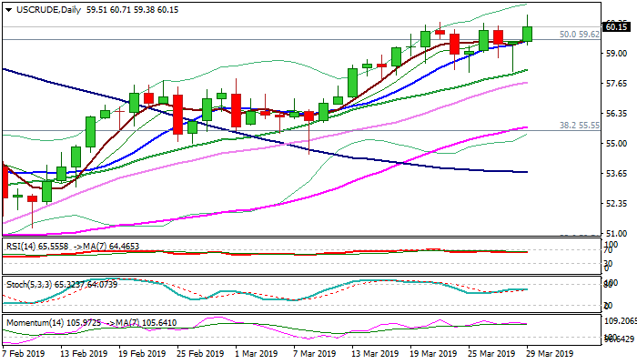
Task: Select the last green candle on the right
Action: tap(527, 34)
